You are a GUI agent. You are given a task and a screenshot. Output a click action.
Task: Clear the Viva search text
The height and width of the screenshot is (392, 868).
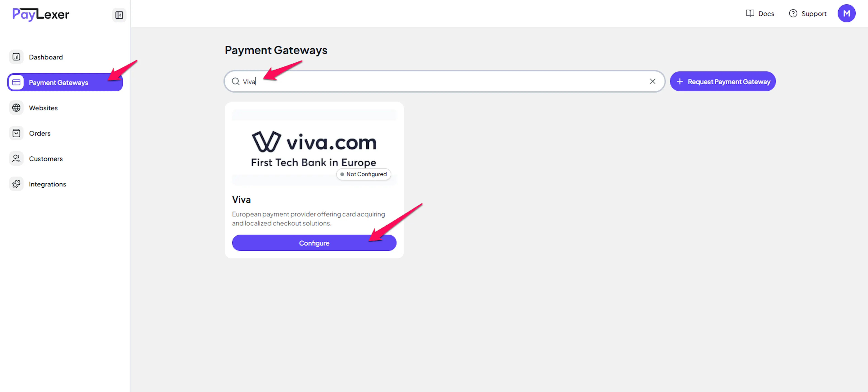click(652, 81)
